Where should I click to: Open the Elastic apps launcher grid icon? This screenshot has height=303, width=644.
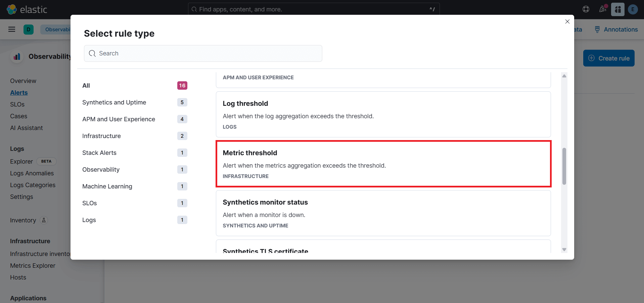coord(617,9)
